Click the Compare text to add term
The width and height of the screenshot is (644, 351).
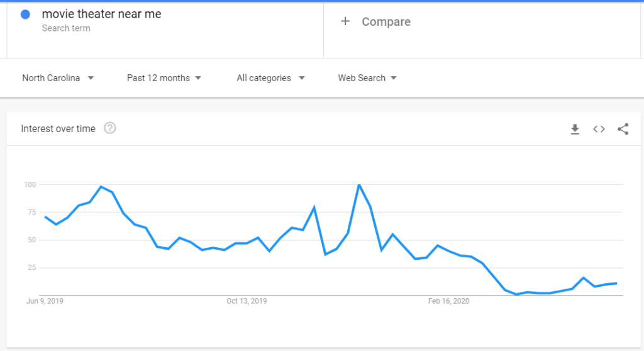point(386,22)
